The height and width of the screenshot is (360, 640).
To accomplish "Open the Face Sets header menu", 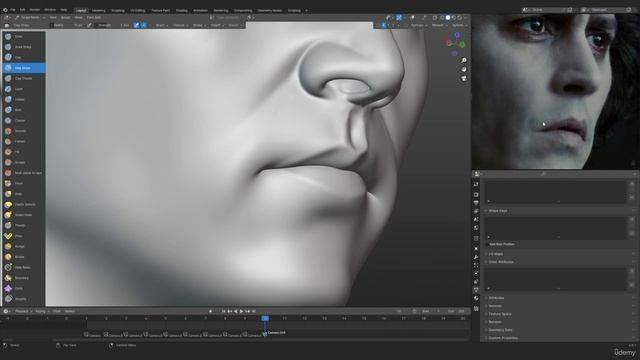I will (94, 18).
